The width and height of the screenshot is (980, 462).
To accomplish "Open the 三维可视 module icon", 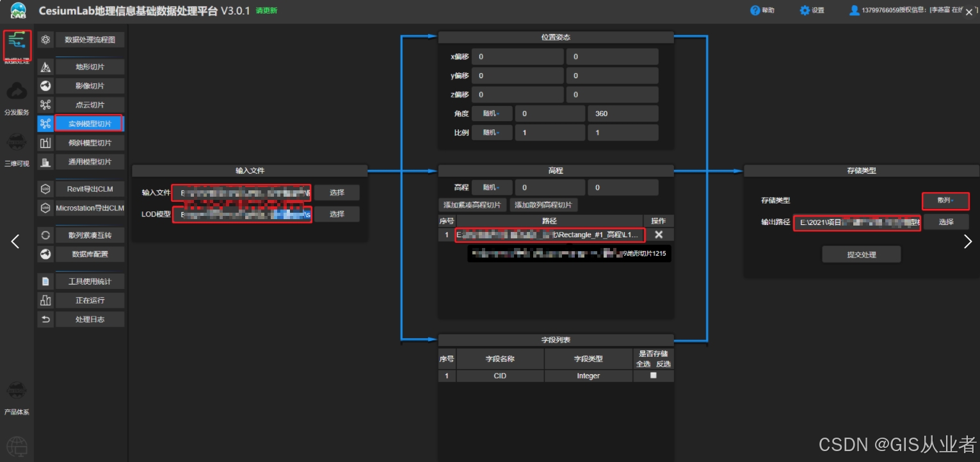I will 17,143.
